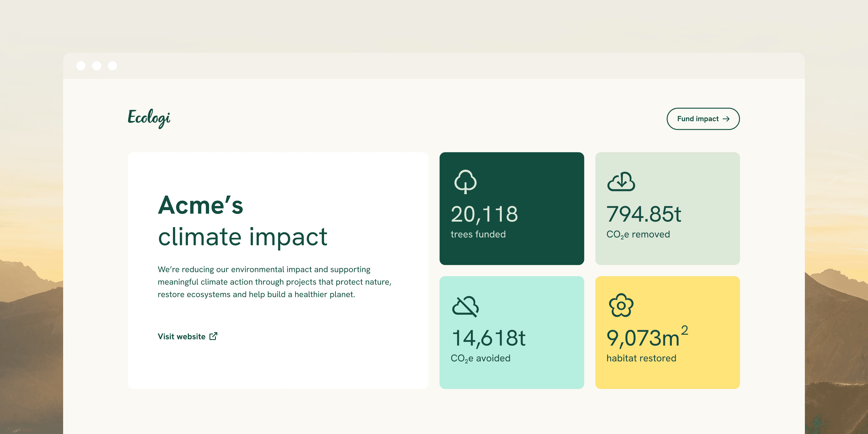Click the 'CO2e avoided' label
Image resolution: width=868 pixels, height=434 pixels.
(x=480, y=359)
